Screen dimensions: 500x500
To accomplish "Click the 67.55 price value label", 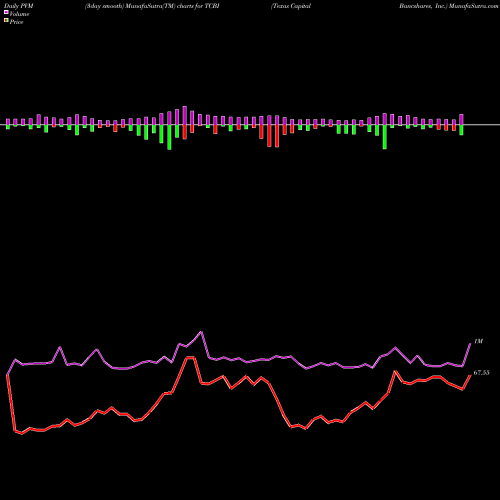I will [x=481, y=373].
